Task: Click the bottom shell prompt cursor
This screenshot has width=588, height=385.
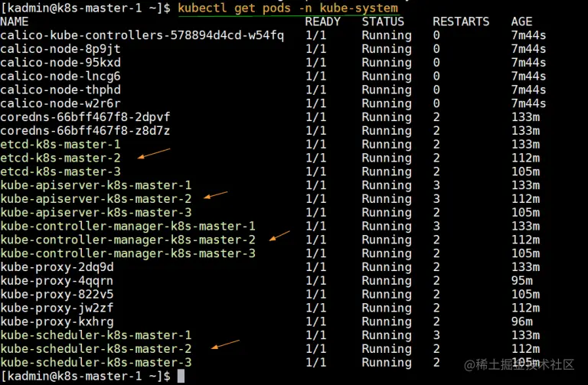Action: (181, 376)
